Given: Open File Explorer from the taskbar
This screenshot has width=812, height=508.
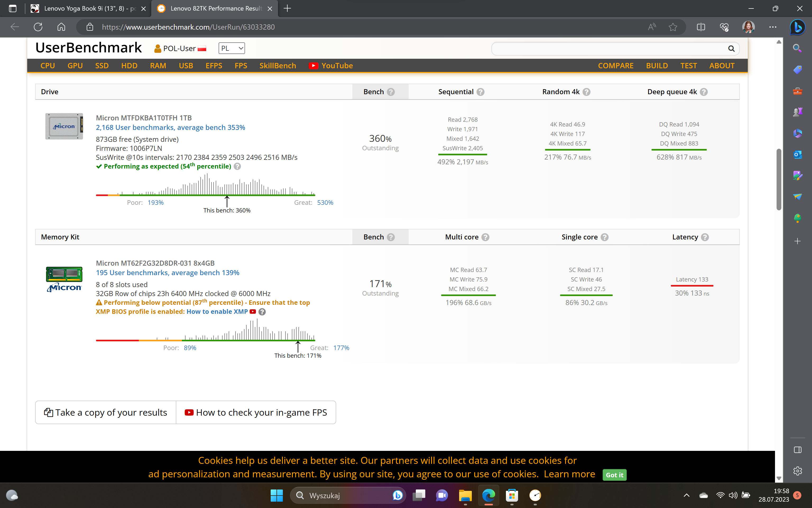Looking at the screenshot, I should click(x=465, y=495).
